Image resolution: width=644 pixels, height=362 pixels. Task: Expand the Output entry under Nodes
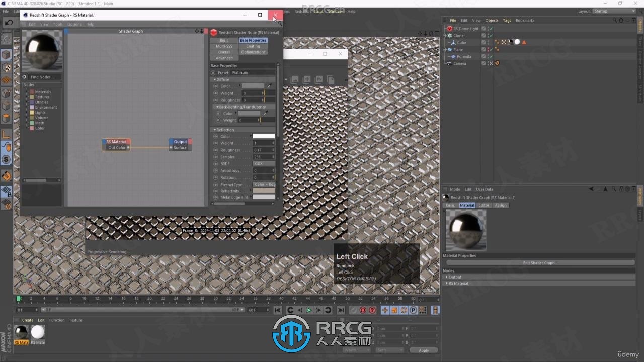coord(446,277)
